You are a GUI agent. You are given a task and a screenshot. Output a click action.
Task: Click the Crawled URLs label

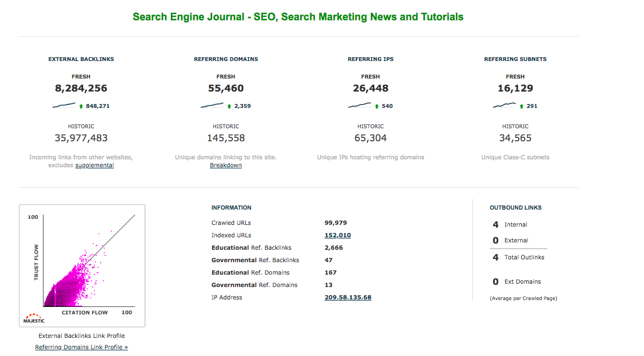(x=231, y=223)
